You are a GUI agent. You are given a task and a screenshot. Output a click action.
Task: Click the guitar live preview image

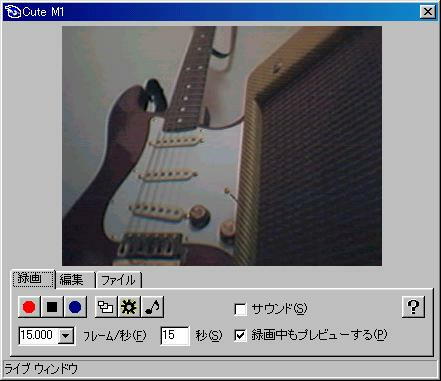[222, 146]
